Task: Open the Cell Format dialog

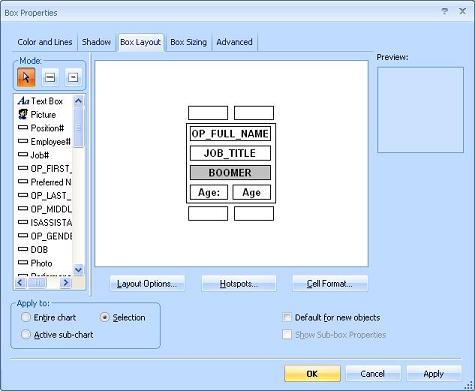Action: pos(330,284)
